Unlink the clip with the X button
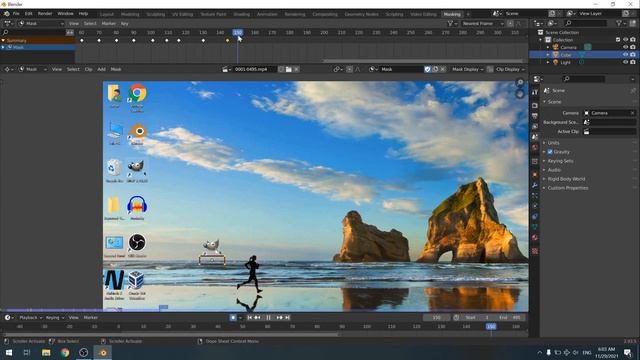This screenshot has height=360, width=640. pyautogui.click(x=296, y=69)
